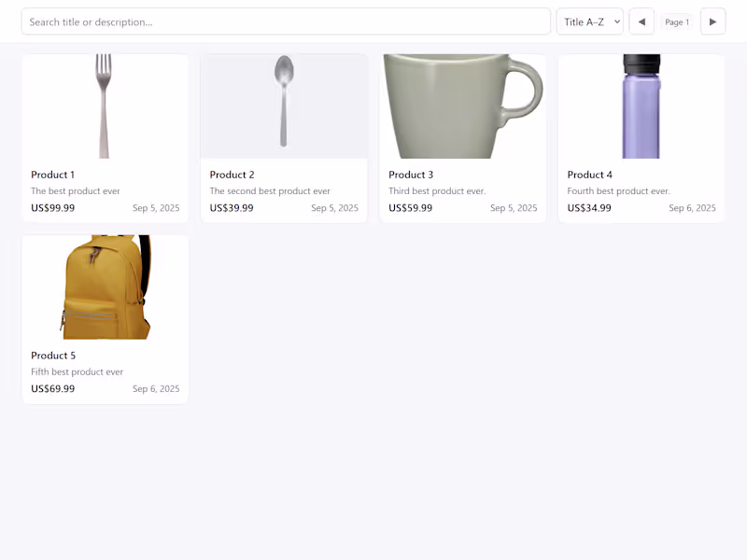Click the next page arrow button
747x560 pixels.
point(712,21)
